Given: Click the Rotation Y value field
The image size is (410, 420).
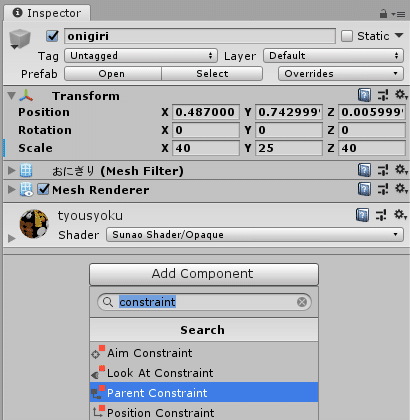Looking at the screenshot, I should tap(289, 130).
